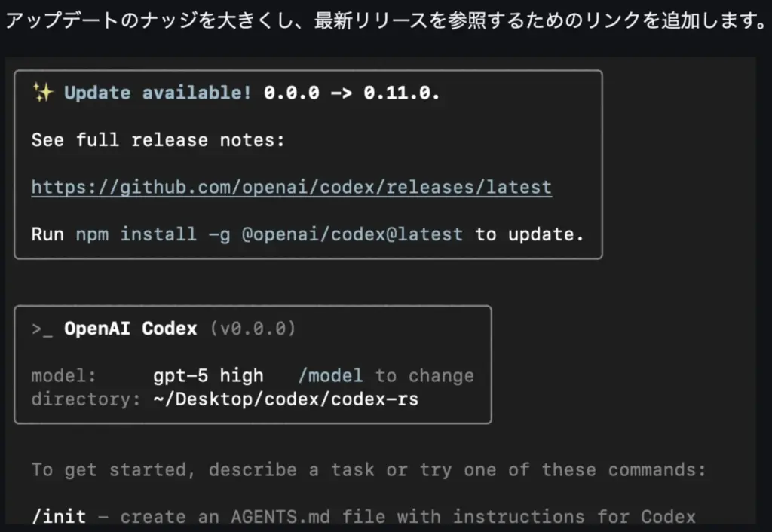Click the Japanese heading text at top
772x532 pixels.
click(x=384, y=21)
